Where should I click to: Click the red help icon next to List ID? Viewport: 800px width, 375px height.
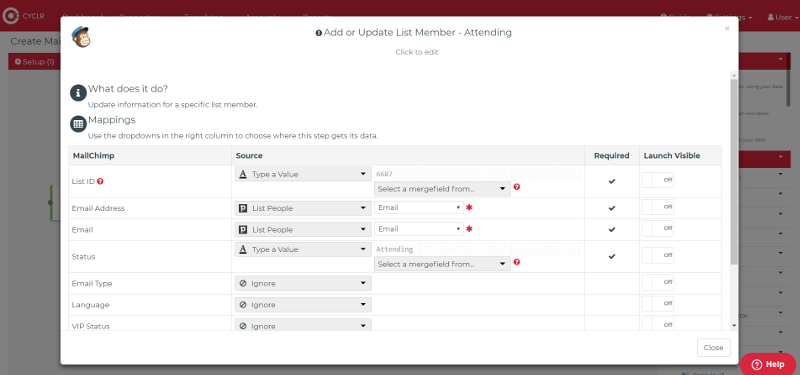(101, 181)
